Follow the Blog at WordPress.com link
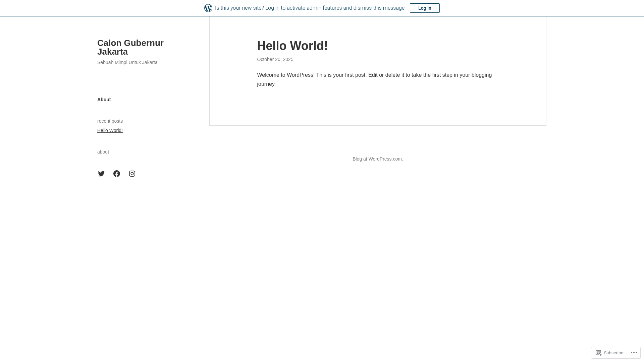Viewport: 644px width, 362px height. pos(378,159)
